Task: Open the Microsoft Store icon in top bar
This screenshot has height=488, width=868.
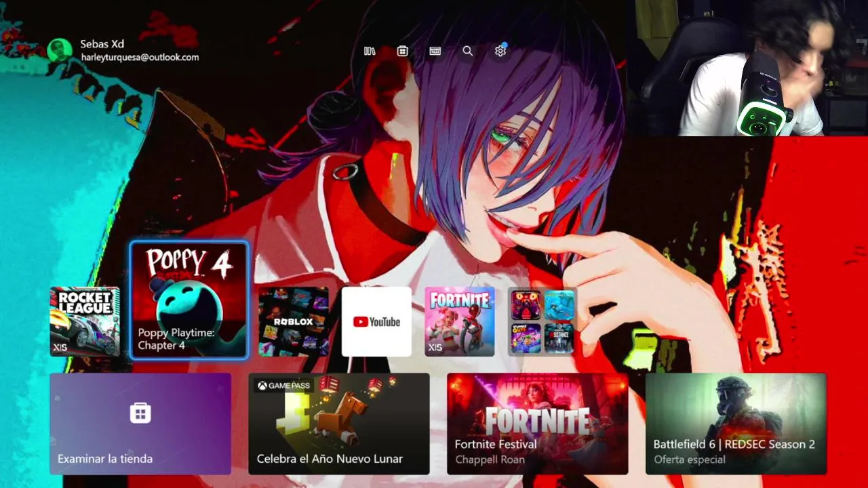Action: [402, 51]
